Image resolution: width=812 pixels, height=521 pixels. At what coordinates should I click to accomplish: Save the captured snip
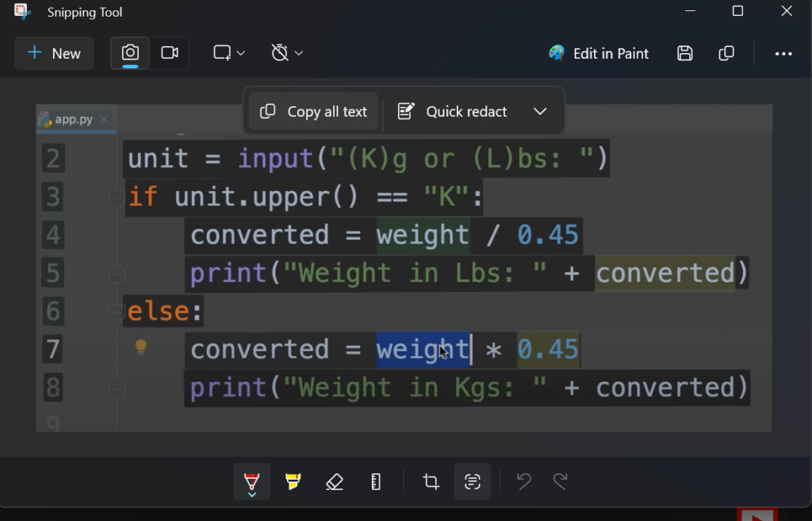684,53
